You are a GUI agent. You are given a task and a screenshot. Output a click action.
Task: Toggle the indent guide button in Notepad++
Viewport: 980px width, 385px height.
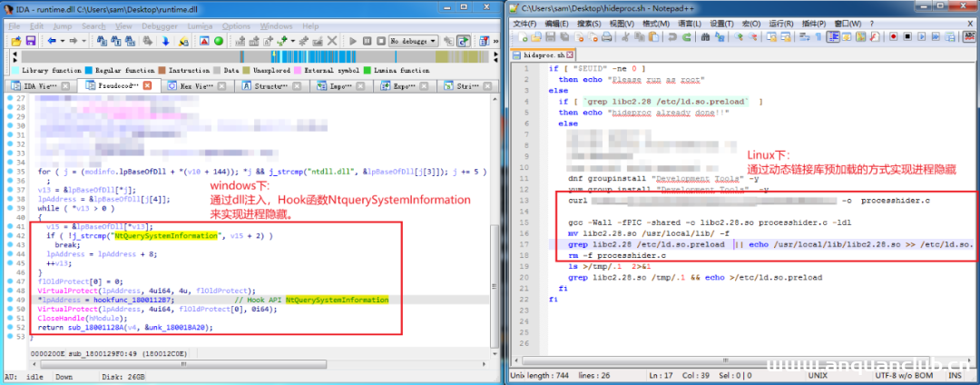coord(834,37)
